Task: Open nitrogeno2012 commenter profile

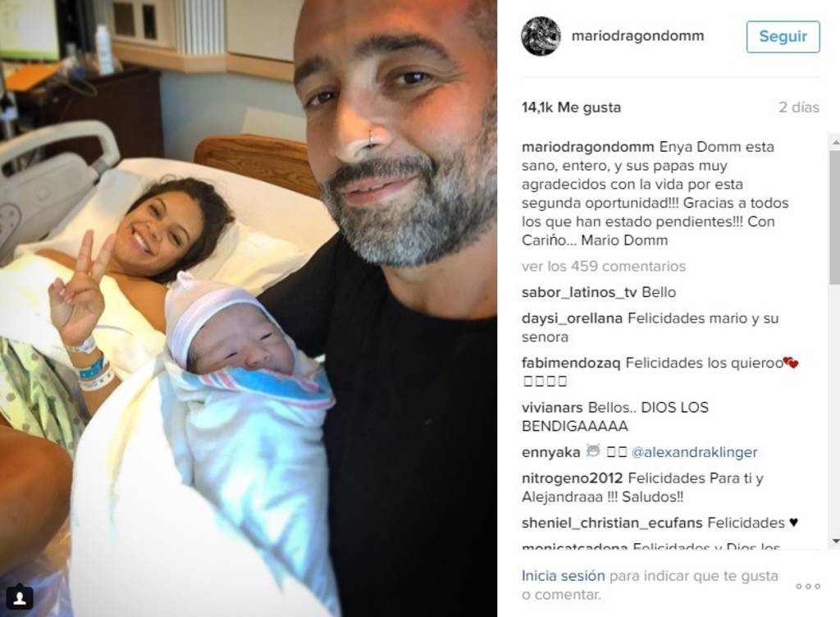Action: click(572, 478)
